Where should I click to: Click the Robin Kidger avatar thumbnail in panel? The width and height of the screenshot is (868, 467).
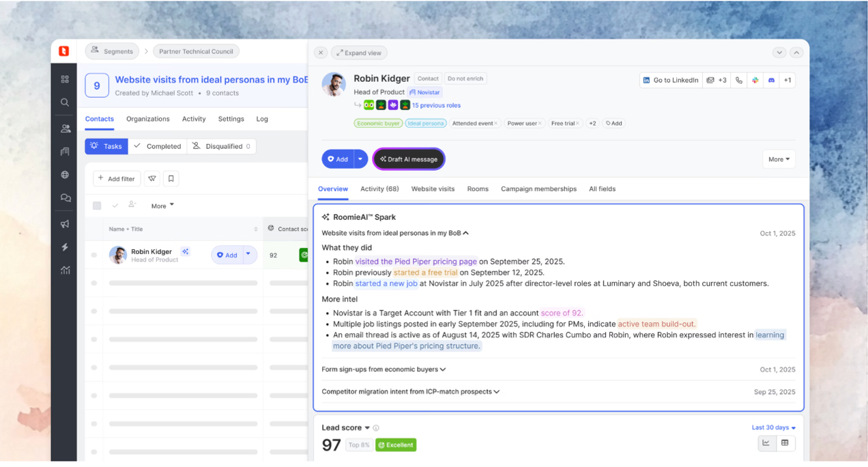[x=334, y=85]
